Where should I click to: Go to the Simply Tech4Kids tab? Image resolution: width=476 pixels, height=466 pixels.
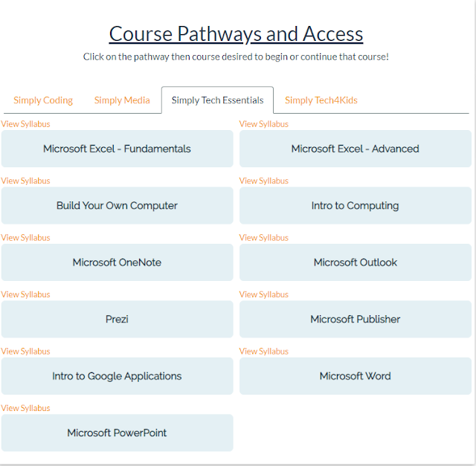click(321, 100)
